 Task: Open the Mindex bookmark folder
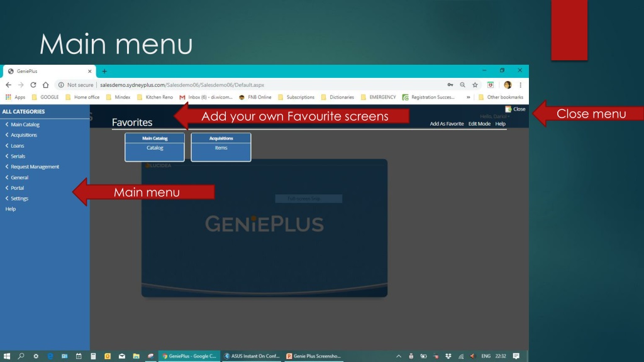coord(118,97)
